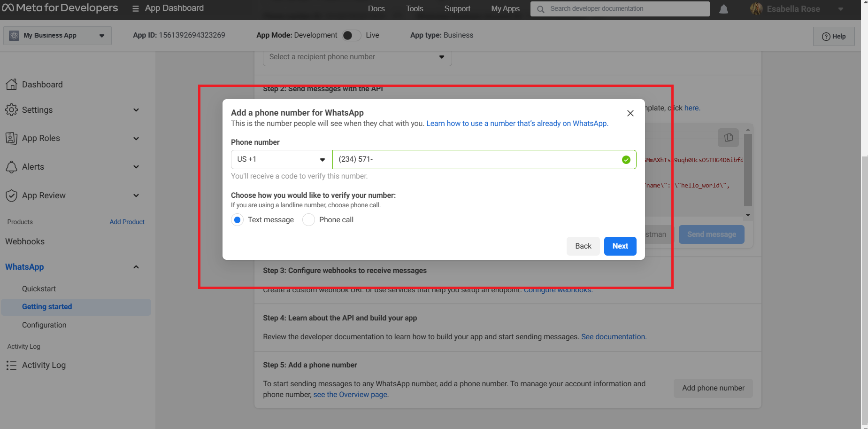Click the Alerts bell icon in sidebar

11,167
